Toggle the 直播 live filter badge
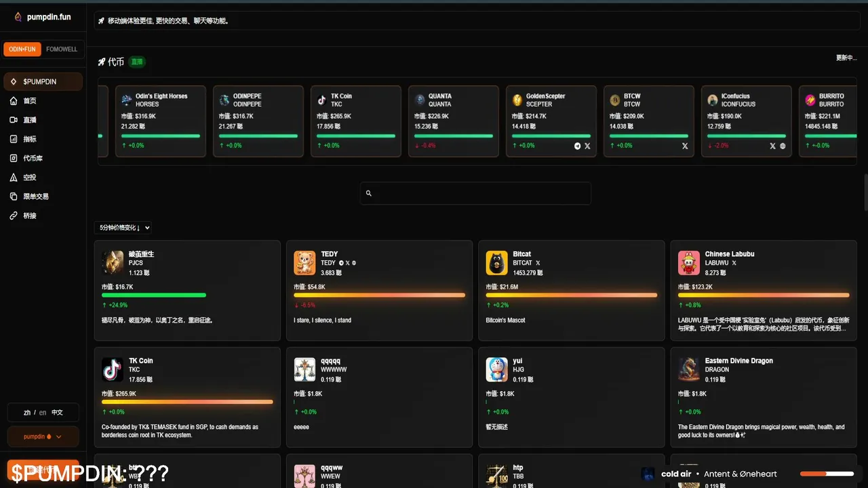The width and height of the screenshot is (868, 488). (137, 62)
